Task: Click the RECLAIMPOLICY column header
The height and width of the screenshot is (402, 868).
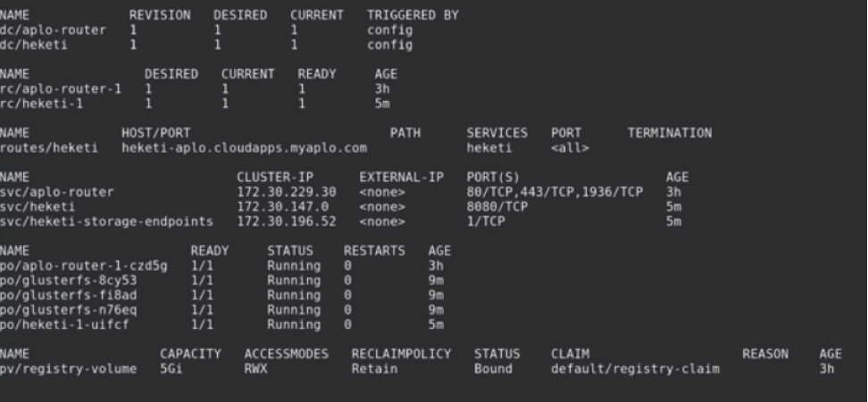Action: click(401, 354)
